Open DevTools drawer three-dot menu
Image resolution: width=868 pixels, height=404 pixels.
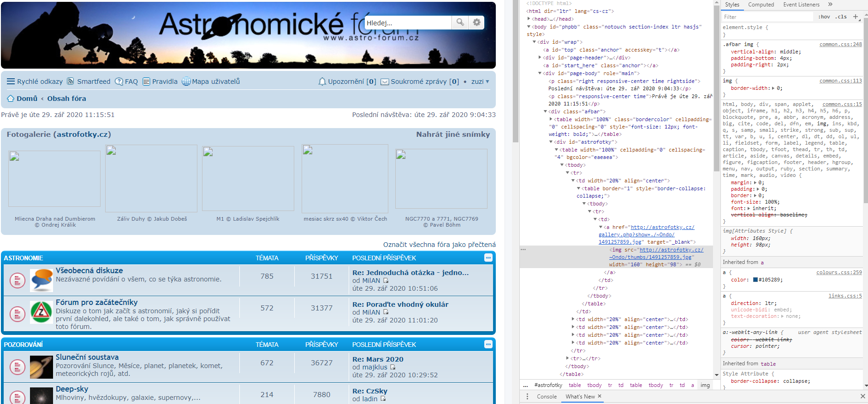point(528,396)
